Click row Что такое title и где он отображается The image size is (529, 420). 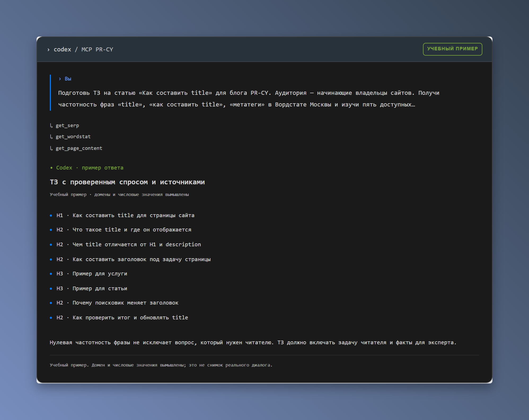click(x=121, y=230)
